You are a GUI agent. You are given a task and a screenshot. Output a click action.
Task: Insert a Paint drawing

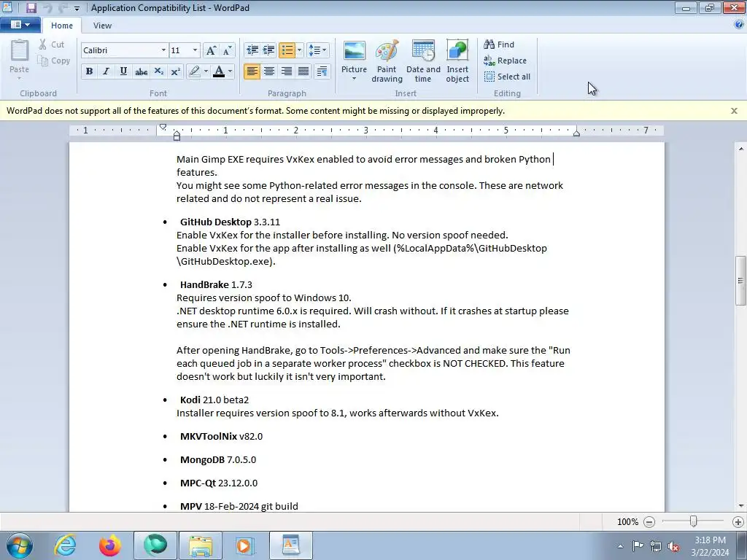coord(387,61)
